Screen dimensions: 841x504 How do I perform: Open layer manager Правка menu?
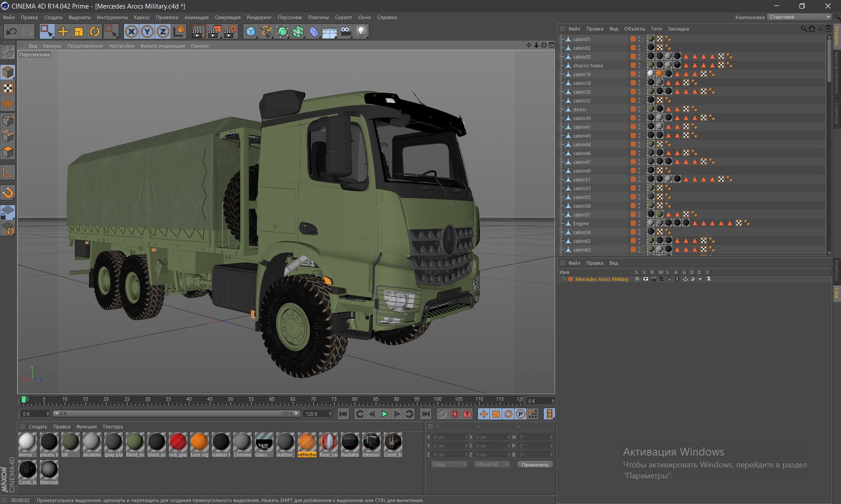coord(595,263)
